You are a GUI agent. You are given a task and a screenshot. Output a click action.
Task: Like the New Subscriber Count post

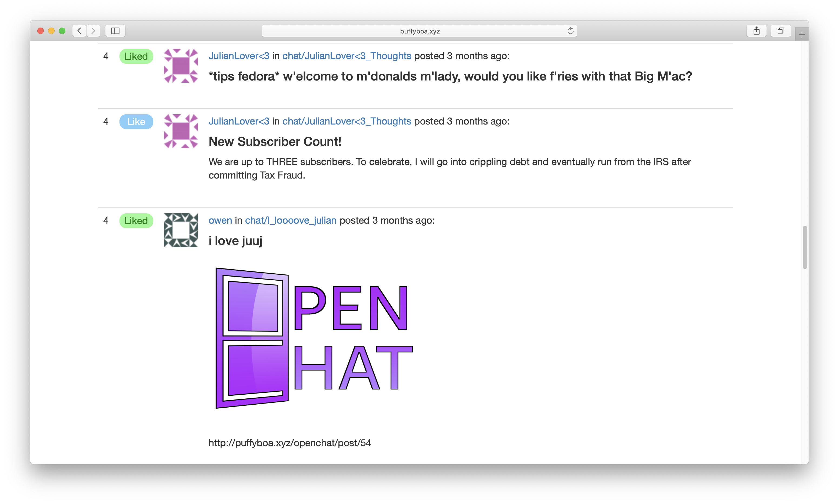click(136, 122)
